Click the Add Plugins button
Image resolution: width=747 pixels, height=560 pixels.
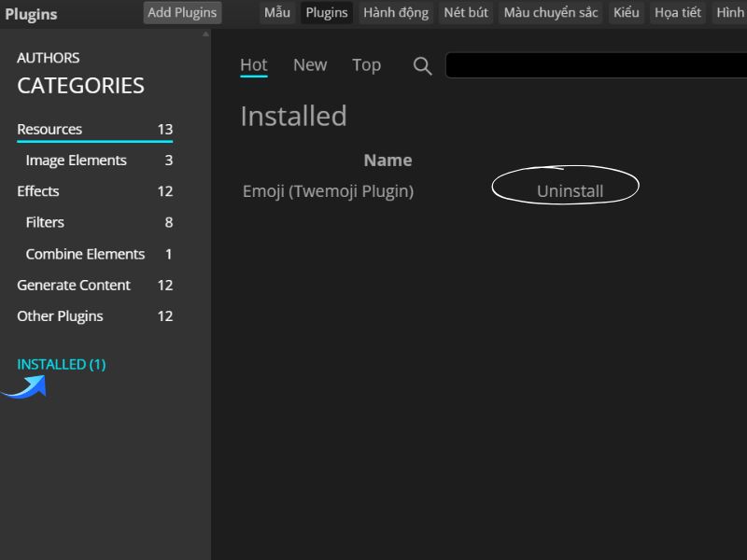coord(182,12)
